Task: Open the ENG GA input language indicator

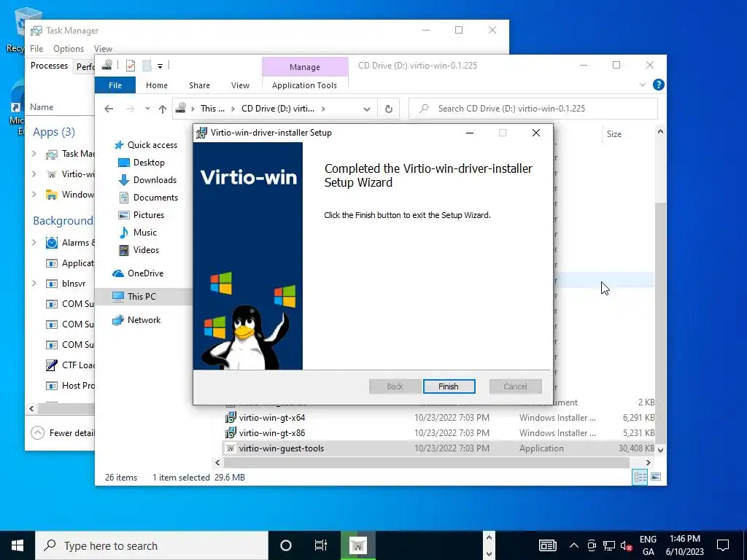Action: click(x=648, y=545)
